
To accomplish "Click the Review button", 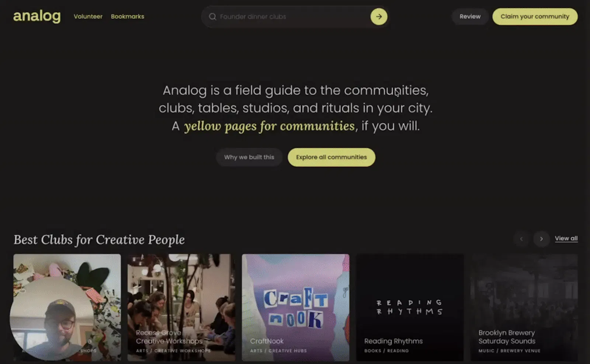I will (x=470, y=17).
